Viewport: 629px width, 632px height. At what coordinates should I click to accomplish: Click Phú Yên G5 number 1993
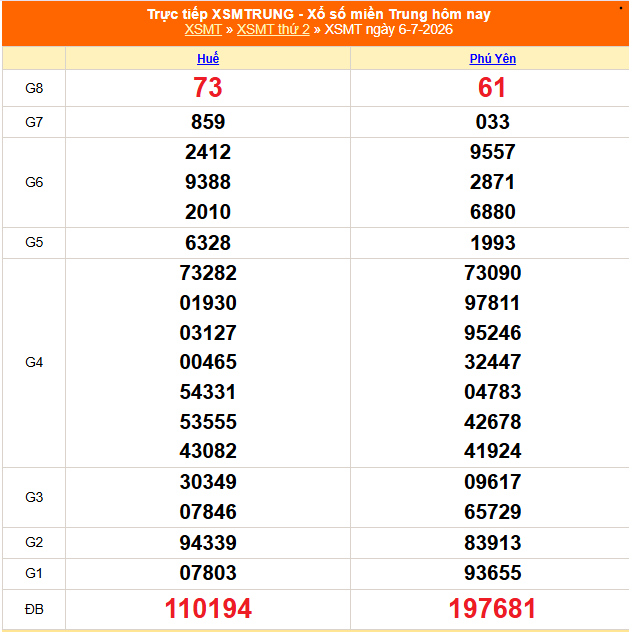tap(492, 243)
